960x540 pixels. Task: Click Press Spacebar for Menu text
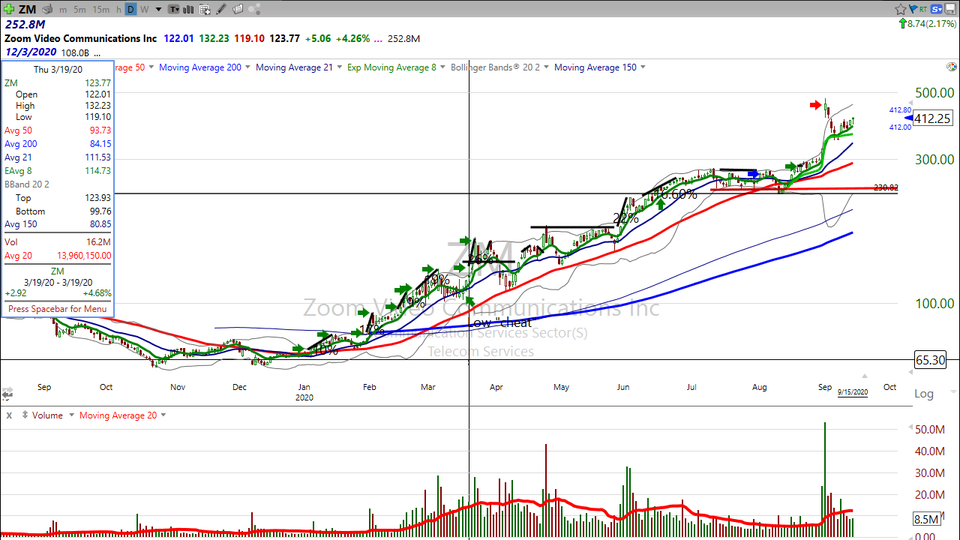pyautogui.click(x=58, y=309)
